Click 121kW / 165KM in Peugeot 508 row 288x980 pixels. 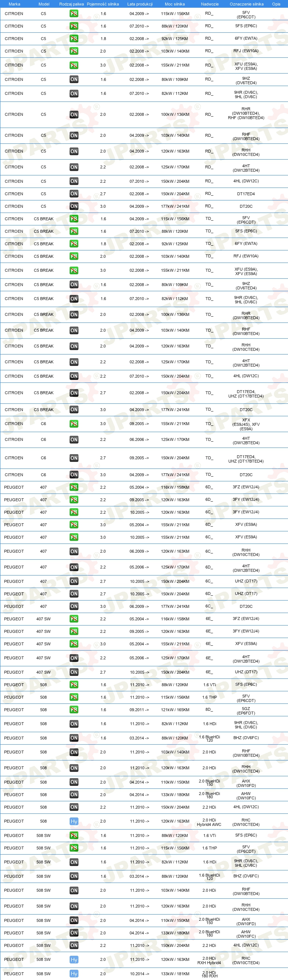coord(175,710)
